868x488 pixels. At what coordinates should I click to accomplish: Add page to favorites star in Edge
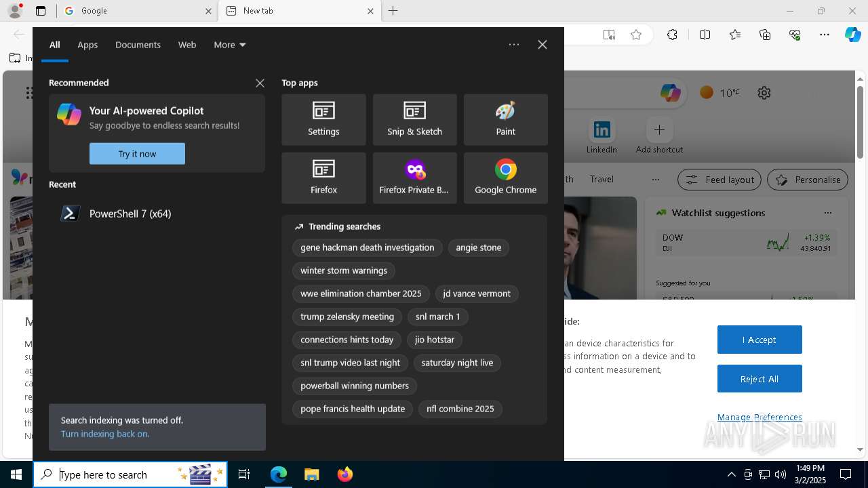[635, 35]
